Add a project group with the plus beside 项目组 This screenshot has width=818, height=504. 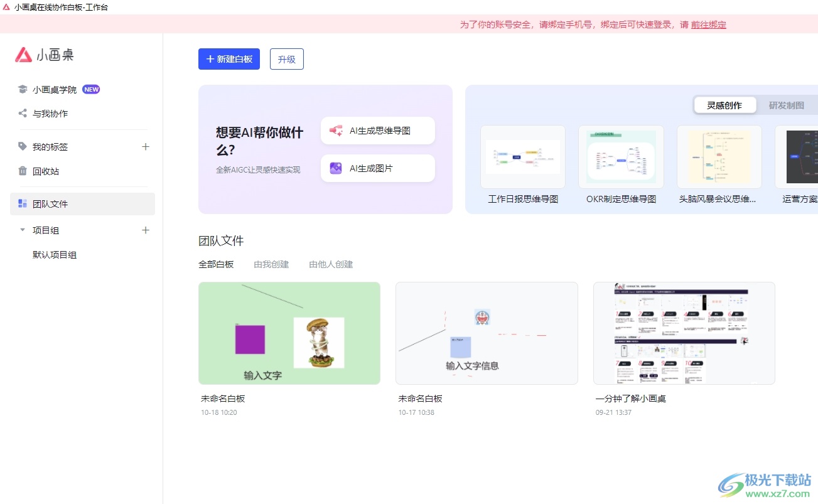click(x=146, y=230)
